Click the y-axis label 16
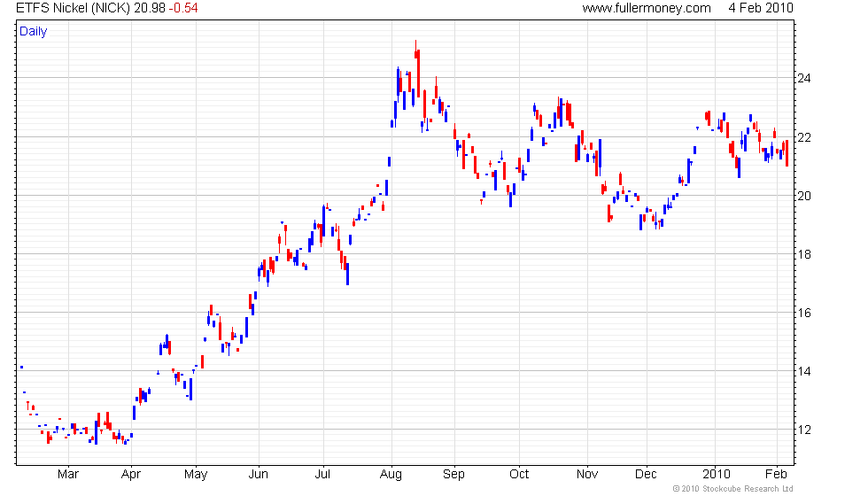868x496 pixels. (804, 313)
